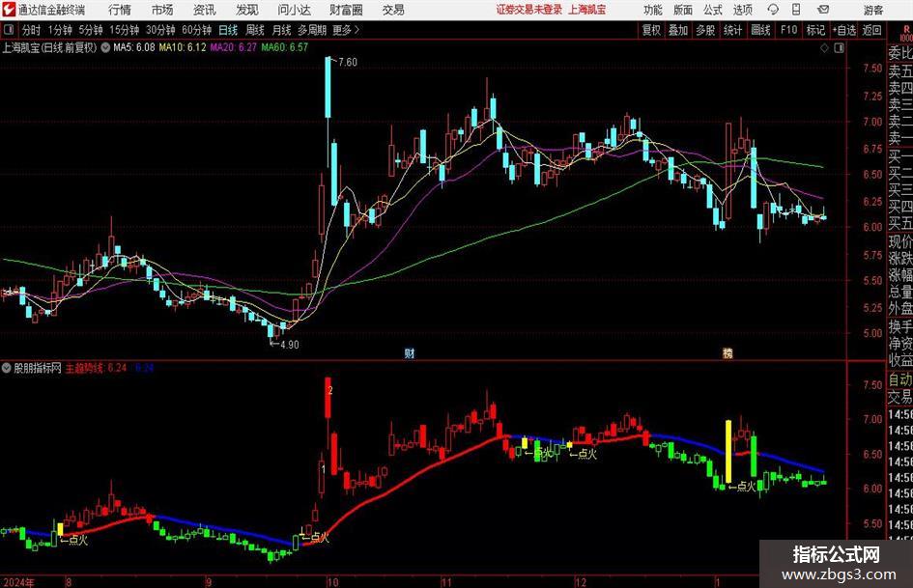The height and width of the screenshot is (588, 913).
Task: Click the 主趋势线: 6.24 indicator value
Action: click(96, 368)
